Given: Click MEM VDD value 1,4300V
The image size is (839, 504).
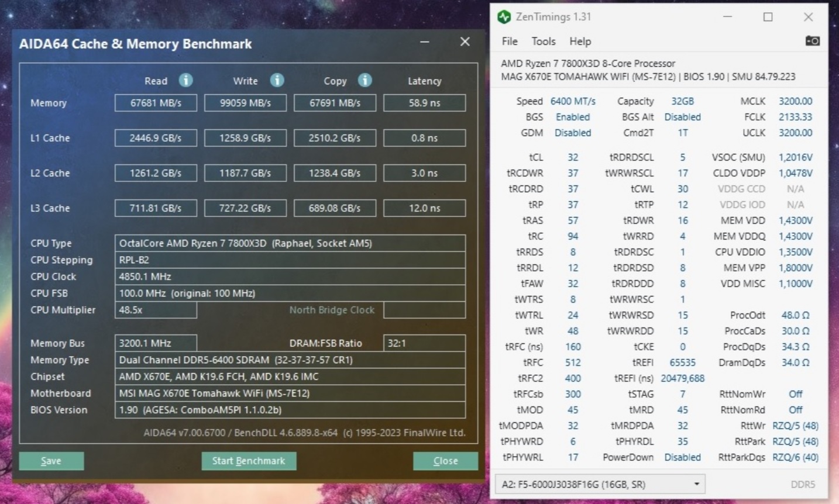Looking at the screenshot, I should coord(795,220).
